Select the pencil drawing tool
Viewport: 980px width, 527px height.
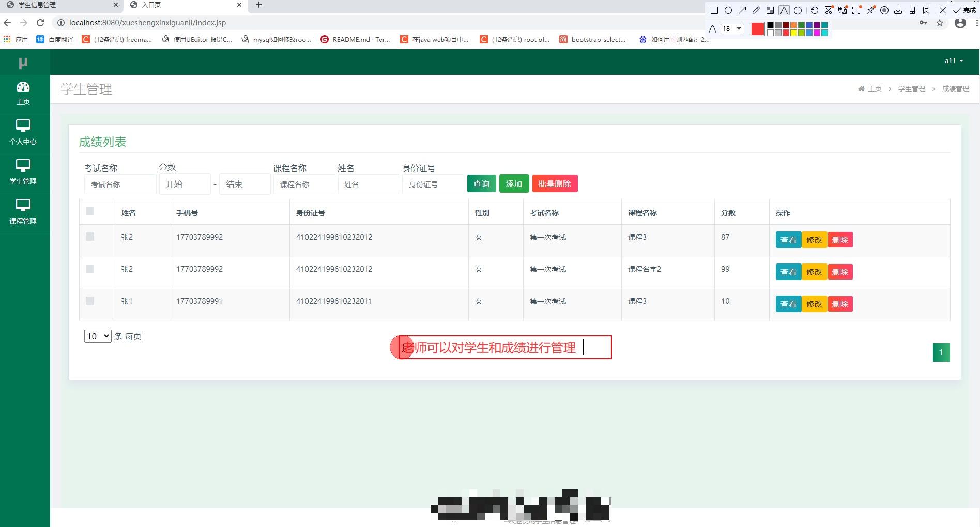[756, 10]
